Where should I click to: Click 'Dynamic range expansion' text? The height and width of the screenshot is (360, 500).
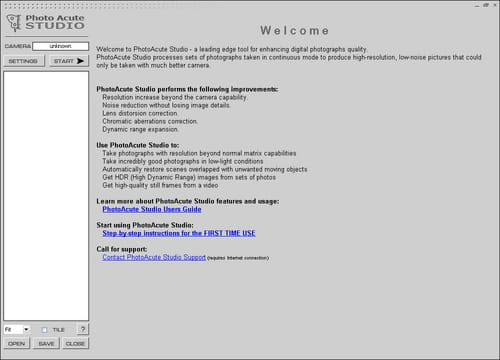(x=140, y=129)
